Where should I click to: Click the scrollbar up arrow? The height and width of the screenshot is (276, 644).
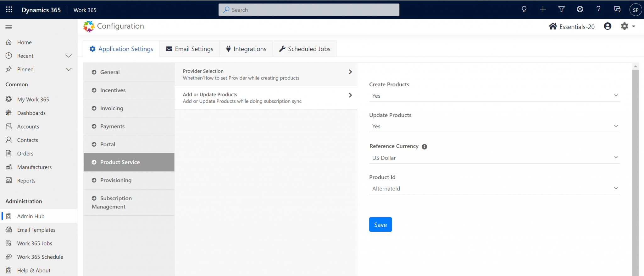[636, 66]
